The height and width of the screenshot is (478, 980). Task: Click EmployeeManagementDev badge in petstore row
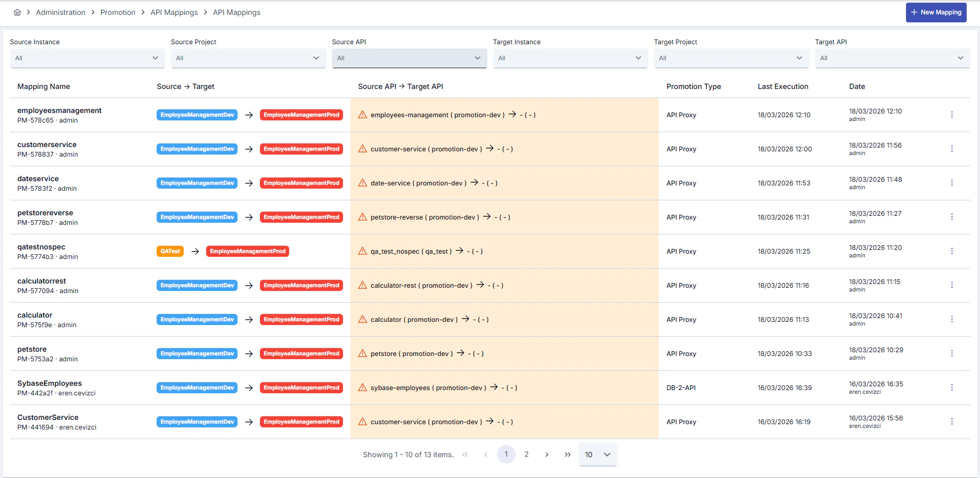pos(197,353)
